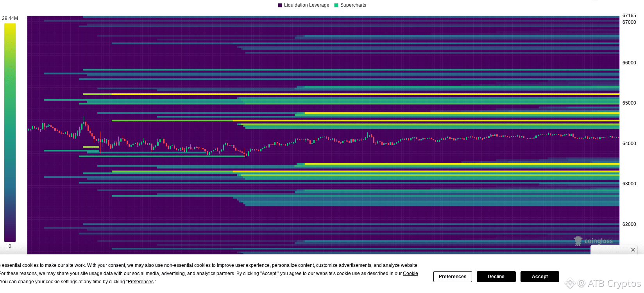This screenshot has height=293, width=644.
Task: Open the Cookie policy link
Action: coord(410,273)
